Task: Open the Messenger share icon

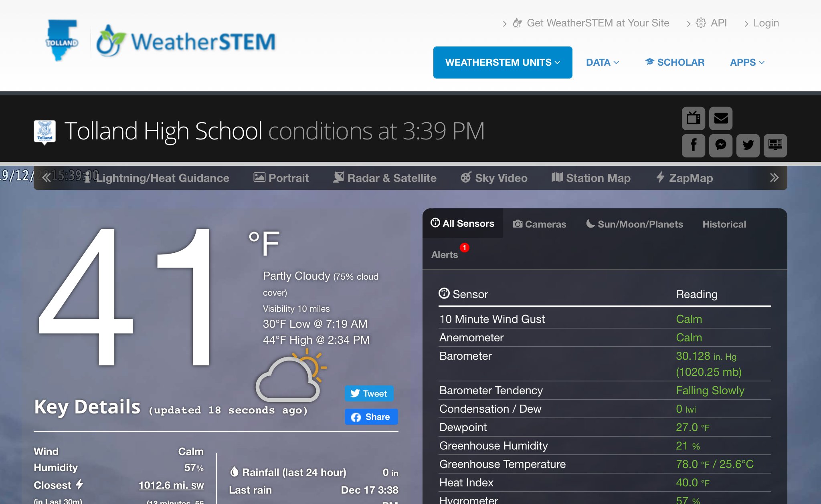Action: 721,145
